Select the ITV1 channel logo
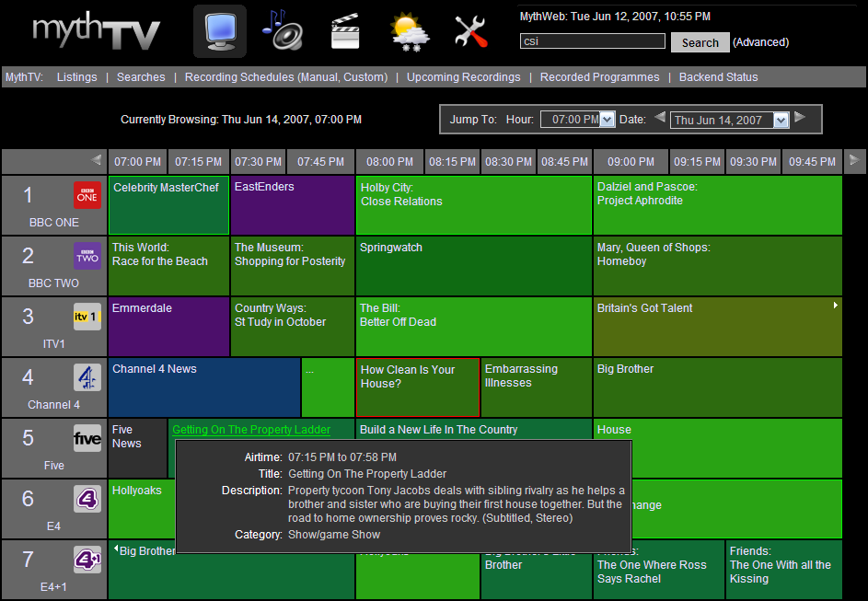Viewport: 868px width, 601px height. point(87,317)
